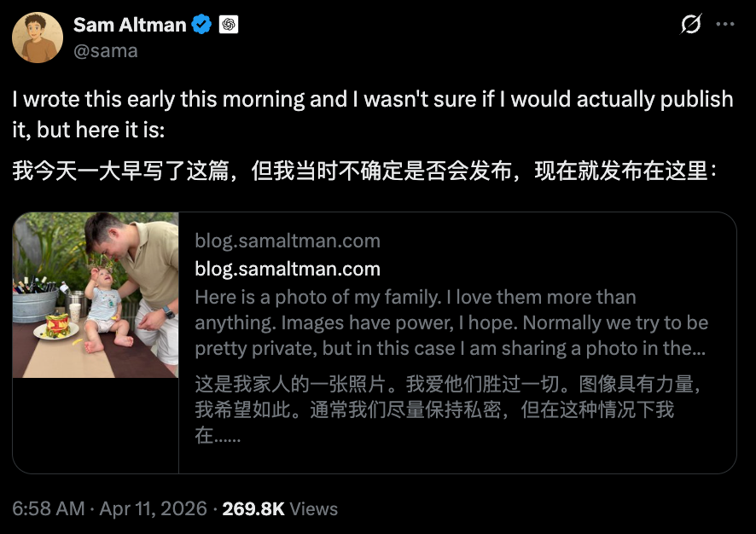Click the "Apr 11, 2026" post date
This screenshot has height=534, width=756.
tap(153, 509)
